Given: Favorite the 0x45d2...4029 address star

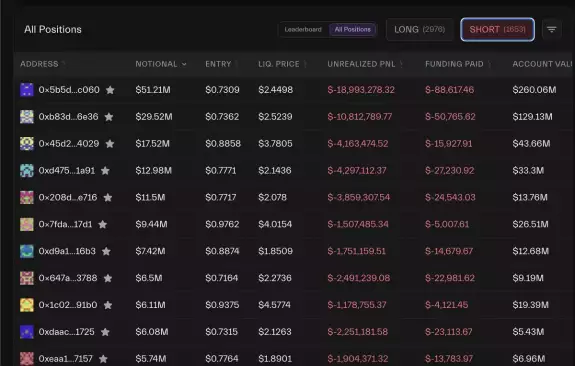Looking at the screenshot, I should click(110, 144).
